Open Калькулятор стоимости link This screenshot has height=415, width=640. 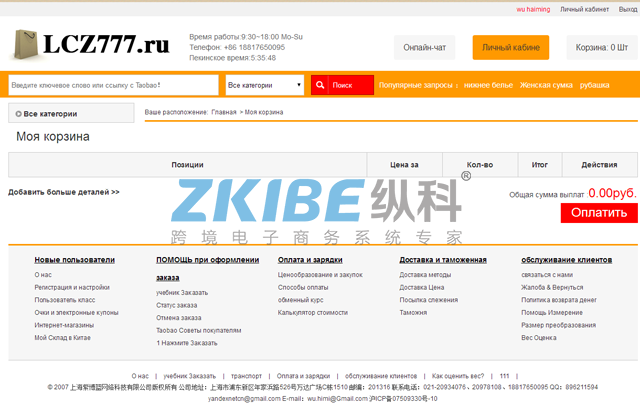tap(313, 313)
